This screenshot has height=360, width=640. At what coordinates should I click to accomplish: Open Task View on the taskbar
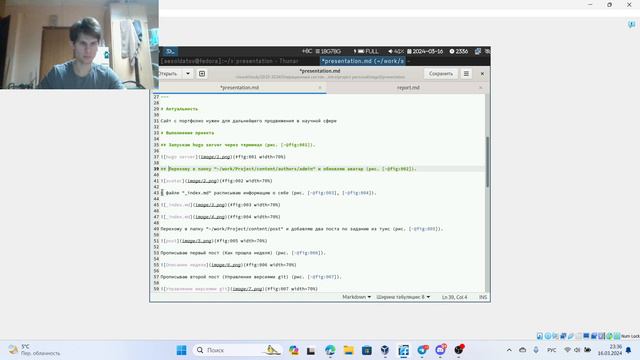point(311,350)
